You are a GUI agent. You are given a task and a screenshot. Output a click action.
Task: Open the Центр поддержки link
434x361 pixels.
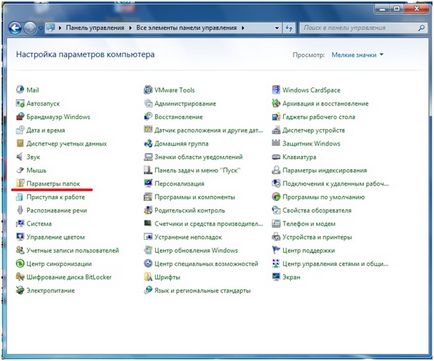(309, 250)
